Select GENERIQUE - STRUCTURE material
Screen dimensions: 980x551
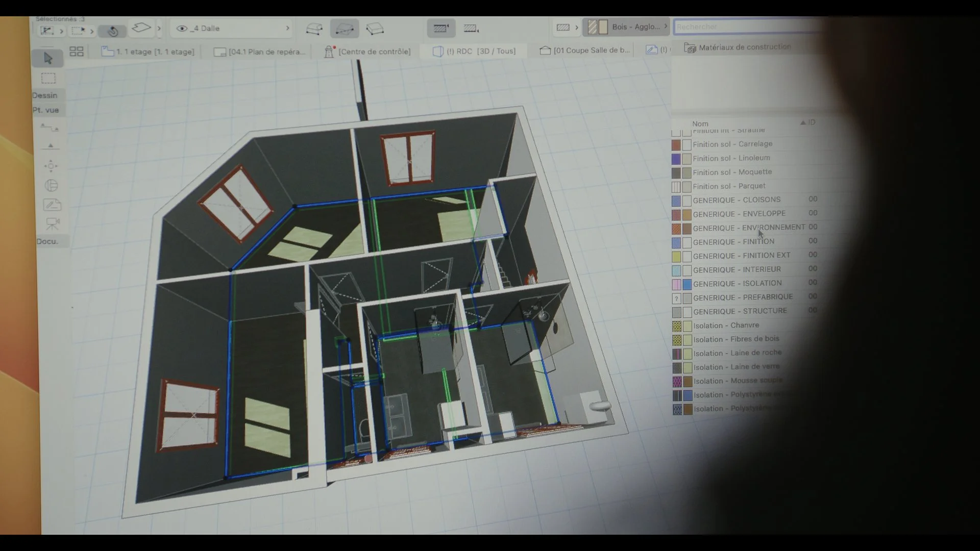[740, 311]
